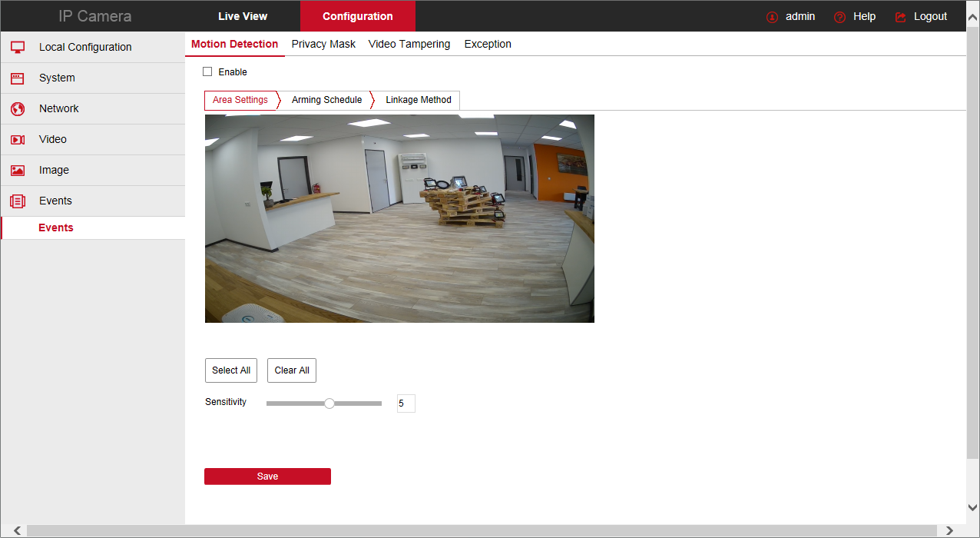This screenshot has height=538, width=980.
Task: Click the Logout arrow icon
Action: point(901,17)
